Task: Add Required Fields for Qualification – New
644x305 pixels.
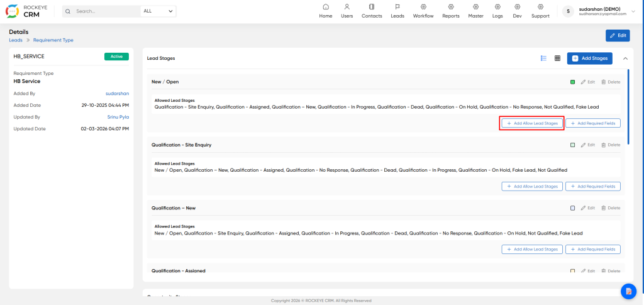Action: point(592,249)
